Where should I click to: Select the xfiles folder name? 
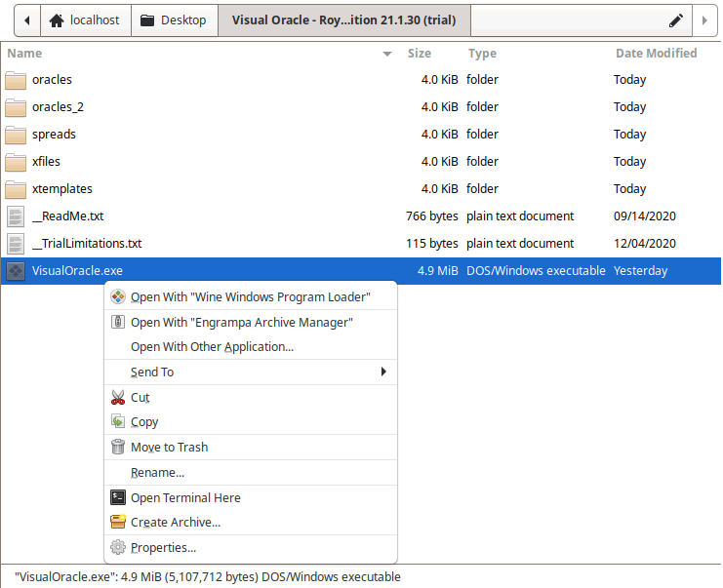tap(46, 161)
